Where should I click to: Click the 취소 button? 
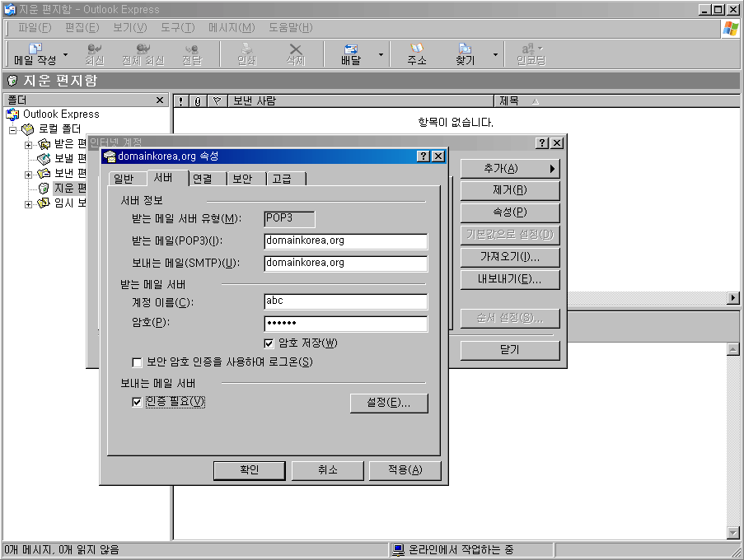(x=327, y=470)
